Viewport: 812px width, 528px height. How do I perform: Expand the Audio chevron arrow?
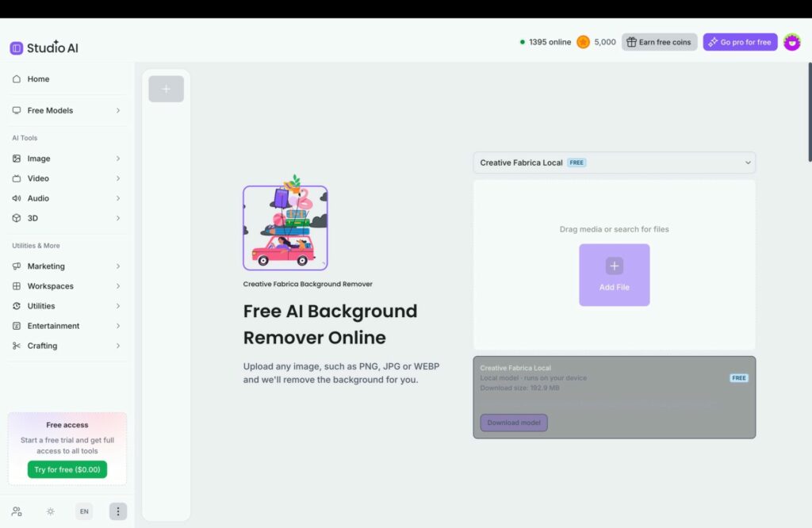tap(118, 198)
